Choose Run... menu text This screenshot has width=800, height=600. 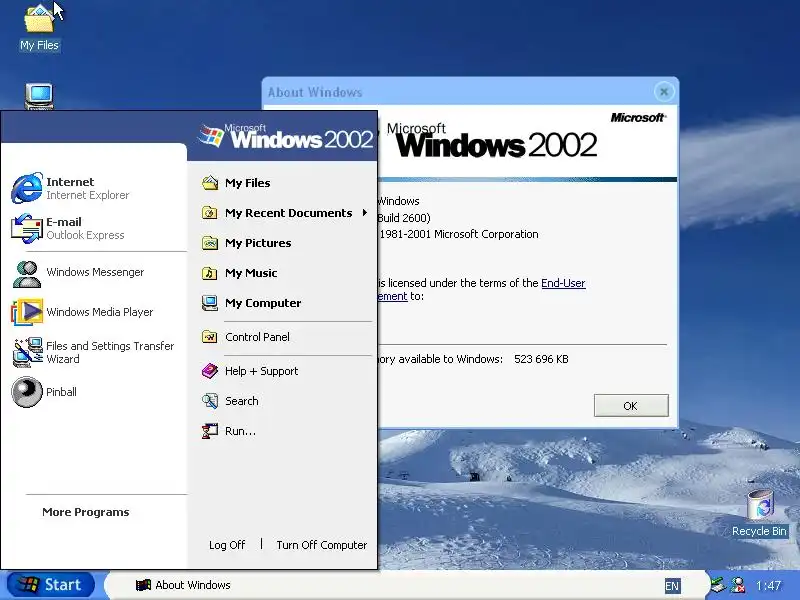tap(240, 431)
